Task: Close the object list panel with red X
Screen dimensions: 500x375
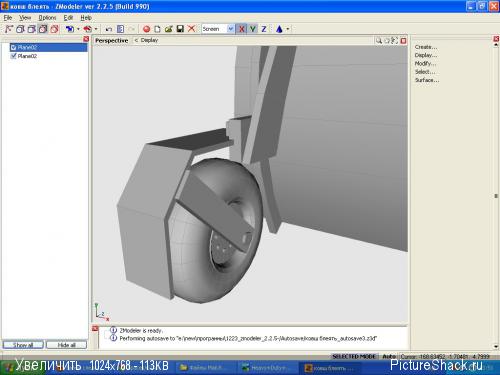Action: coord(86,39)
